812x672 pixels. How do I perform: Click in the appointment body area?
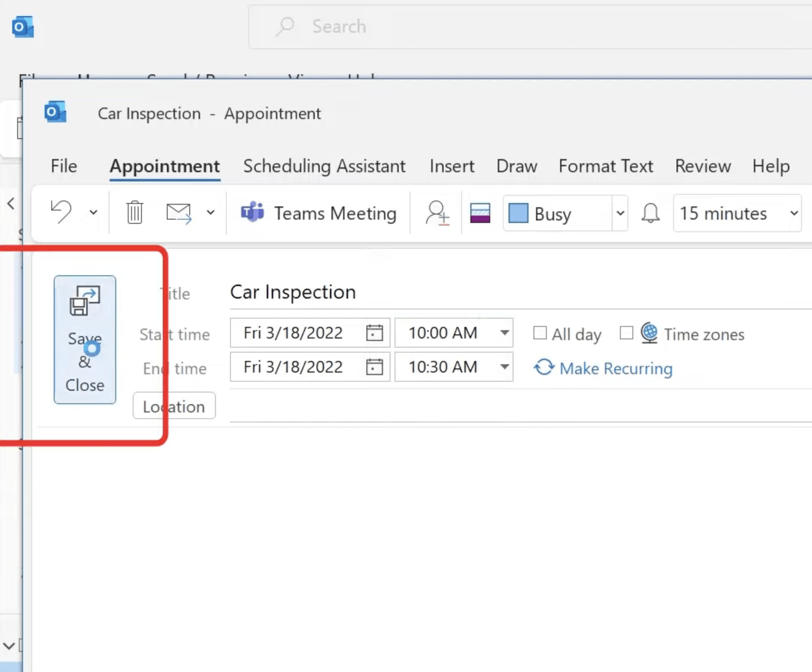(x=421, y=548)
